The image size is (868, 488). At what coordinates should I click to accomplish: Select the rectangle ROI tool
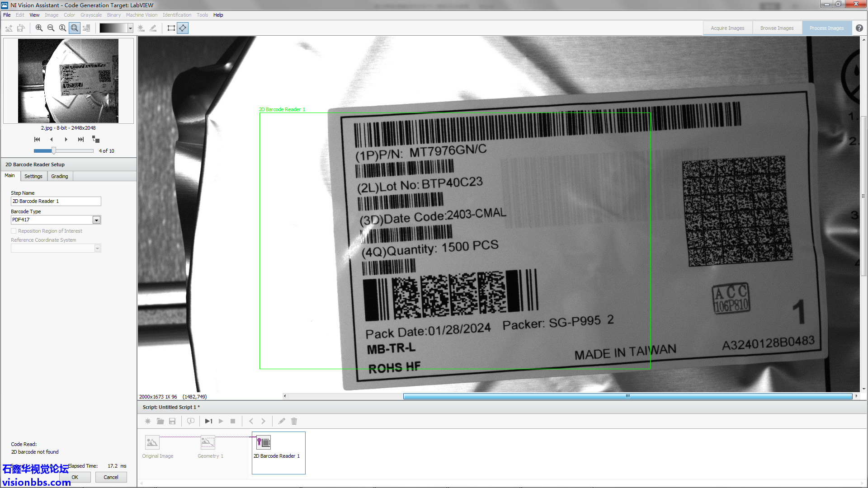pyautogui.click(x=171, y=28)
